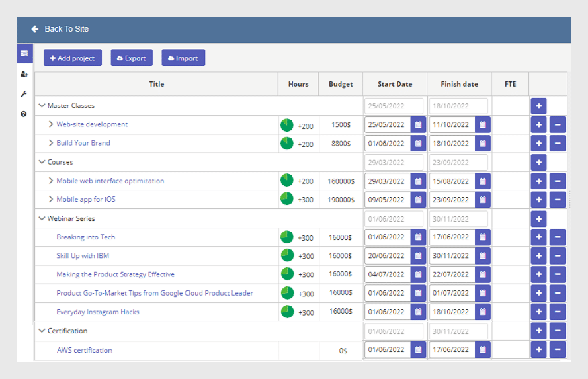Collapse the Courses group
Image resolution: width=588 pixels, height=379 pixels.
tap(42, 162)
